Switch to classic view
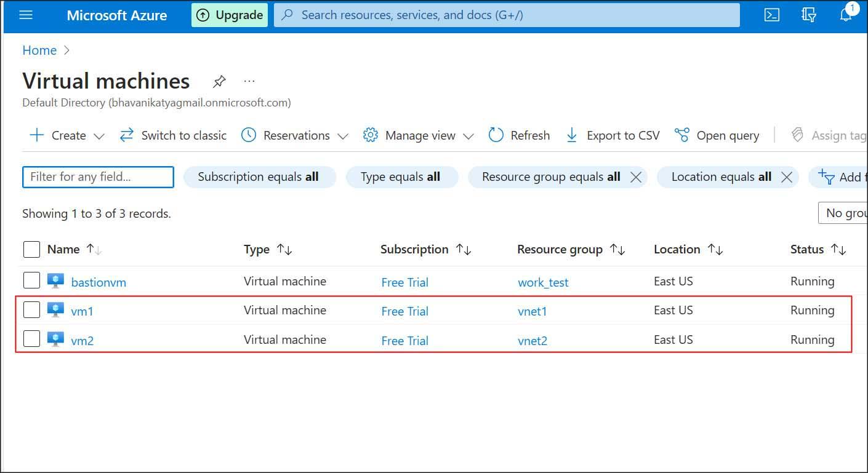Image resolution: width=868 pixels, height=473 pixels. tap(173, 135)
